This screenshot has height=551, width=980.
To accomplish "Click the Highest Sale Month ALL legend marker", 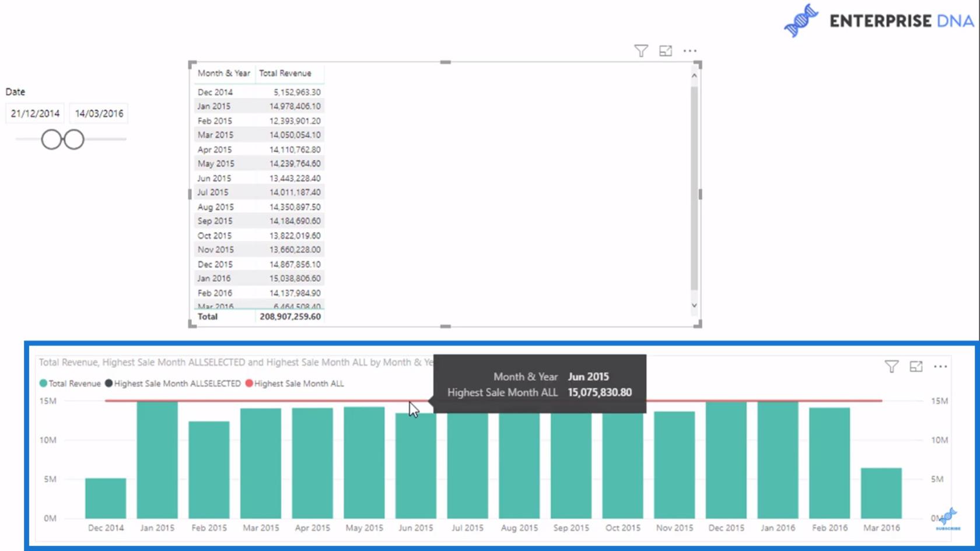I will (x=249, y=384).
